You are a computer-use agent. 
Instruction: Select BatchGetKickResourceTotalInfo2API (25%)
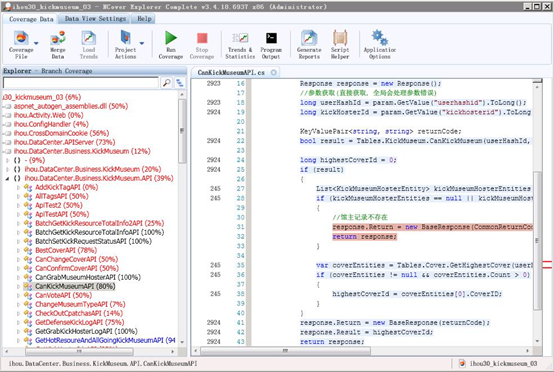[x=100, y=223]
